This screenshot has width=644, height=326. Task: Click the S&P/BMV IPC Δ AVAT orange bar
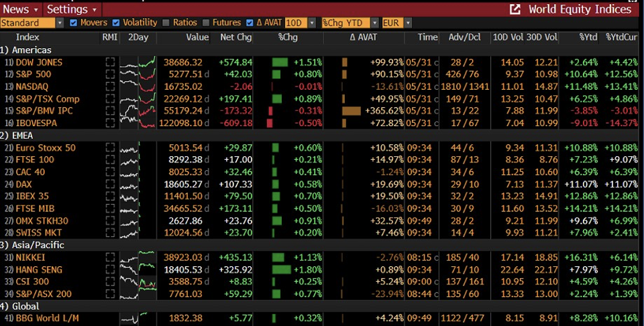tap(352, 111)
